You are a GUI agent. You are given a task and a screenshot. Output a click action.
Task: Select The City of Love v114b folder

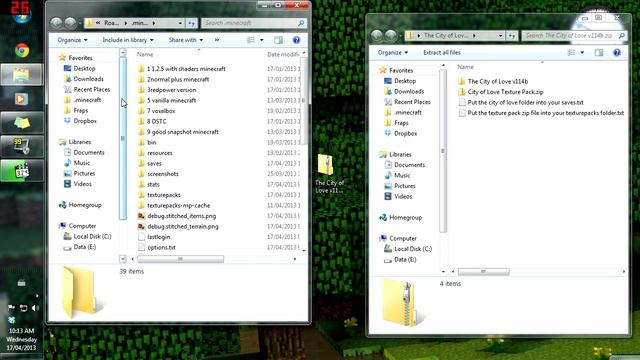(498, 81)
